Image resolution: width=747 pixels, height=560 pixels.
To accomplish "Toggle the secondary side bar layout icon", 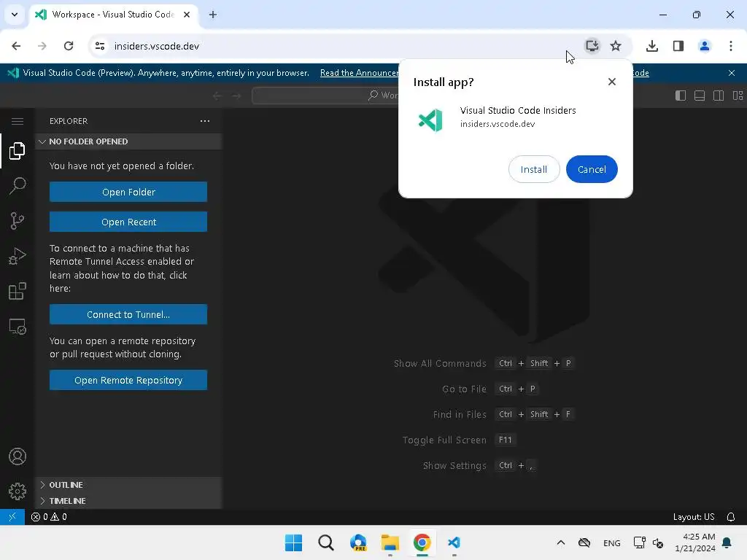I will pos(719,96).
